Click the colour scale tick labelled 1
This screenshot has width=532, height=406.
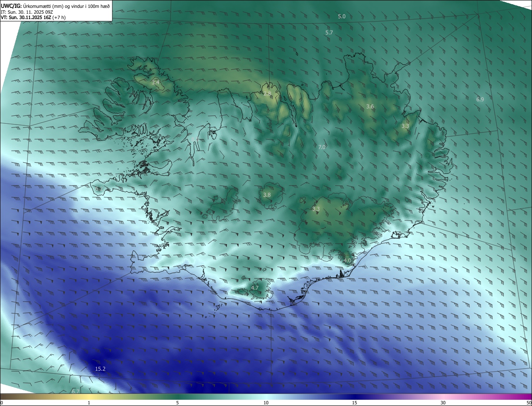coord(89,403)
